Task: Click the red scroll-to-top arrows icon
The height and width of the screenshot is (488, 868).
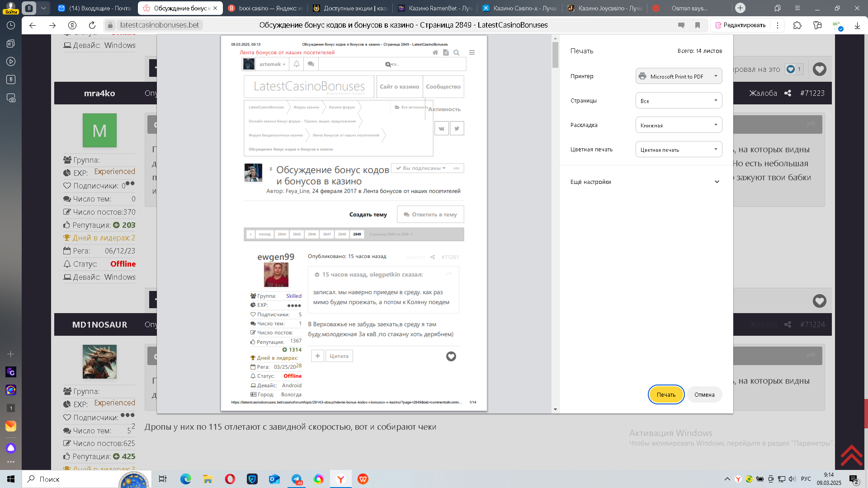Action: (x=852, y=455)
